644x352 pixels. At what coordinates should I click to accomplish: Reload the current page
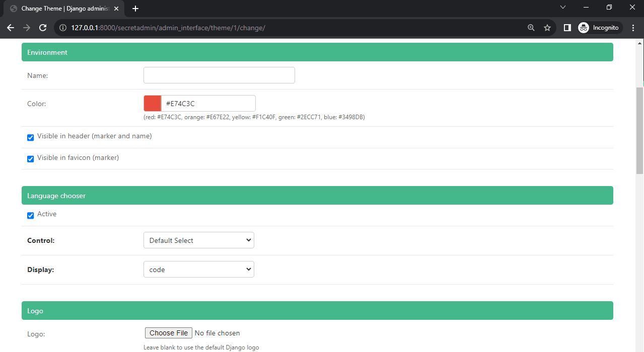[x=43, y=28]
